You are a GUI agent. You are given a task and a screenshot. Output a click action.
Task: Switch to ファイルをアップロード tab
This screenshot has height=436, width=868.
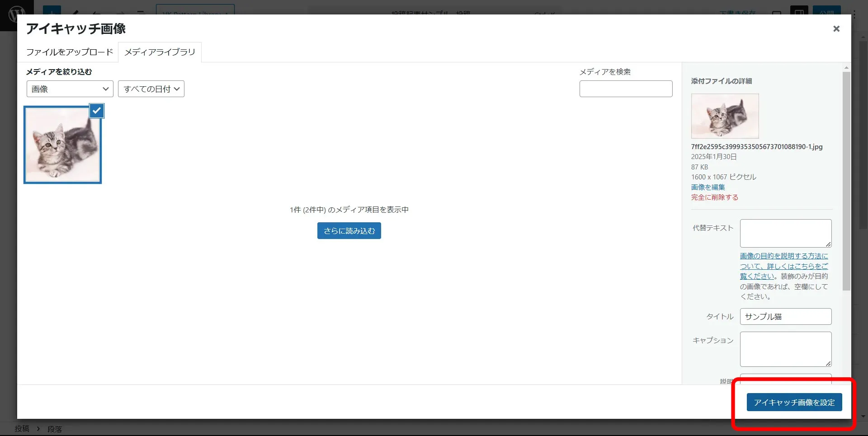pos(69,52)
